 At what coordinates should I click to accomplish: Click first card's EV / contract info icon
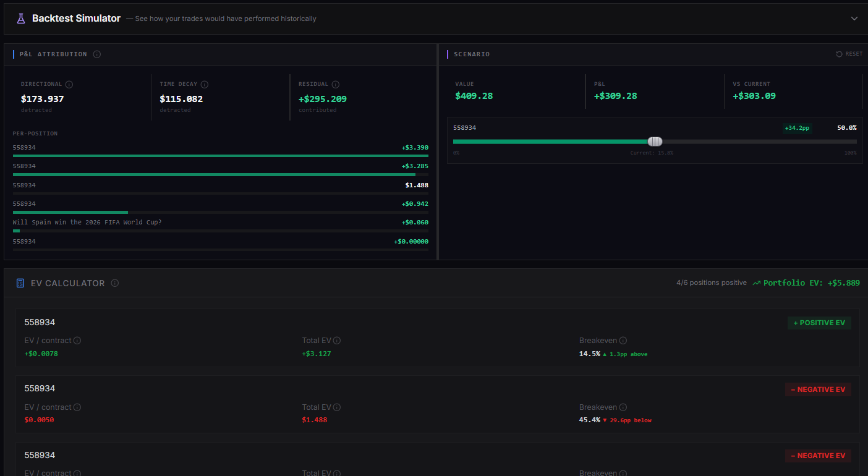tap(77, 341)
